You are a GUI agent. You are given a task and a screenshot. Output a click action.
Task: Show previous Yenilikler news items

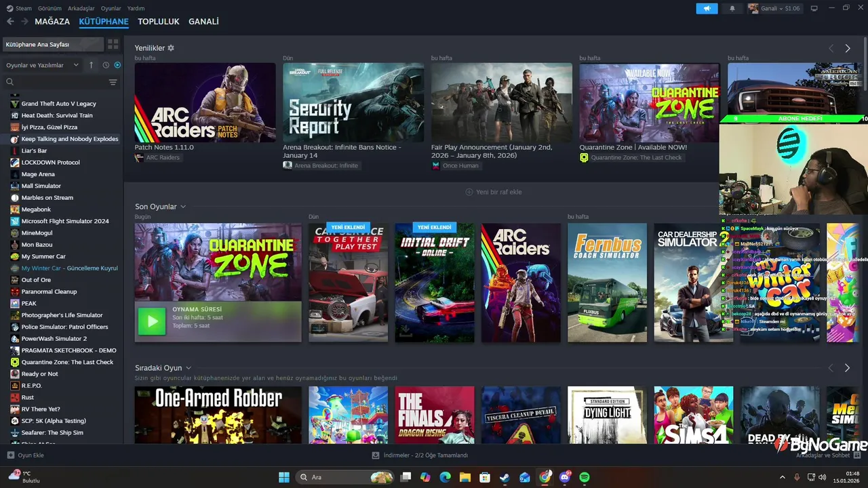click(831, 48)
